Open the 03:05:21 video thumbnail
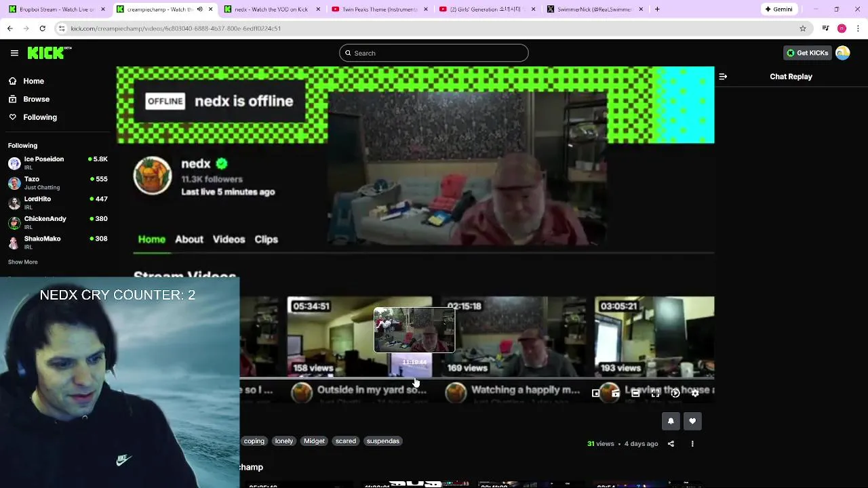 [654, 336]
